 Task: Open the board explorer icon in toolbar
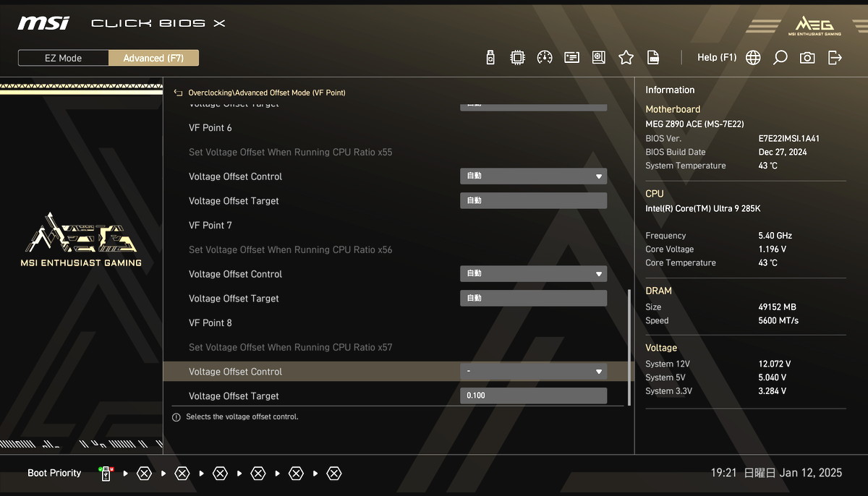pos(598,58)
